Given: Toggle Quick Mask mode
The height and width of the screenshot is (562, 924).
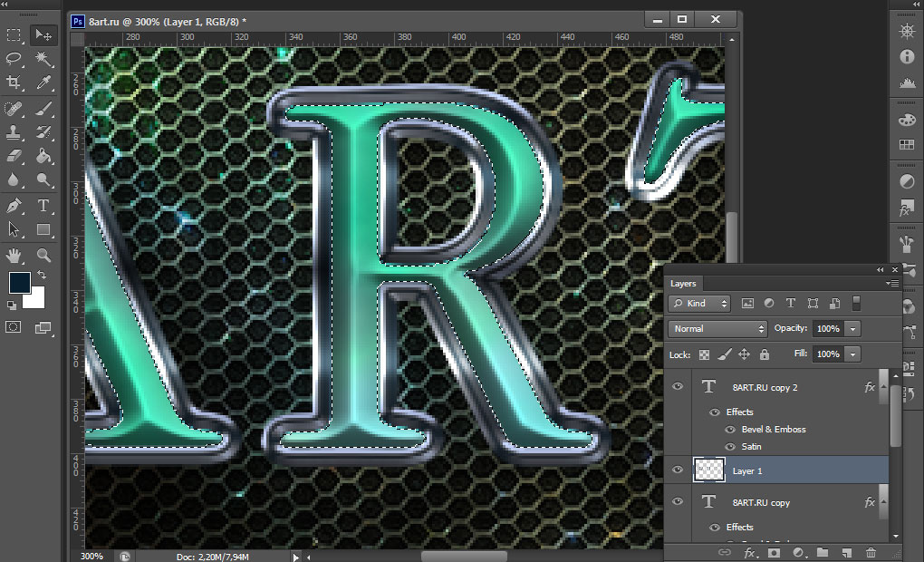Looking at the screenshot, I should 14,327.
